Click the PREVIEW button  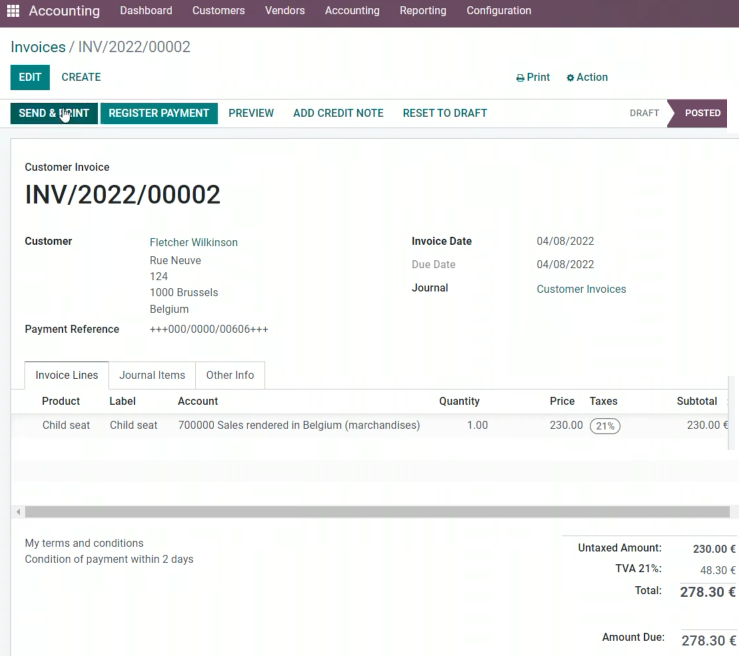(x=251, y=113)
